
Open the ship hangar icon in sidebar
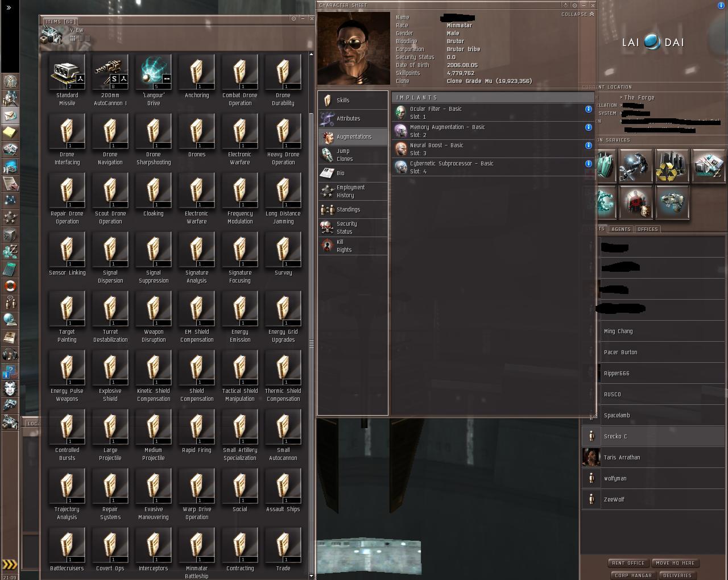(10, 405)
